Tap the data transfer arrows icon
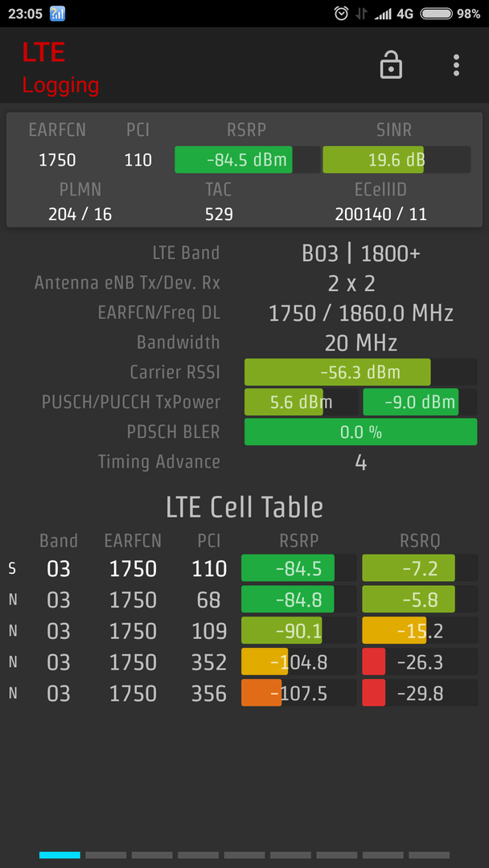The width and height of the screenshot is (489, 868). coord(362,14)
